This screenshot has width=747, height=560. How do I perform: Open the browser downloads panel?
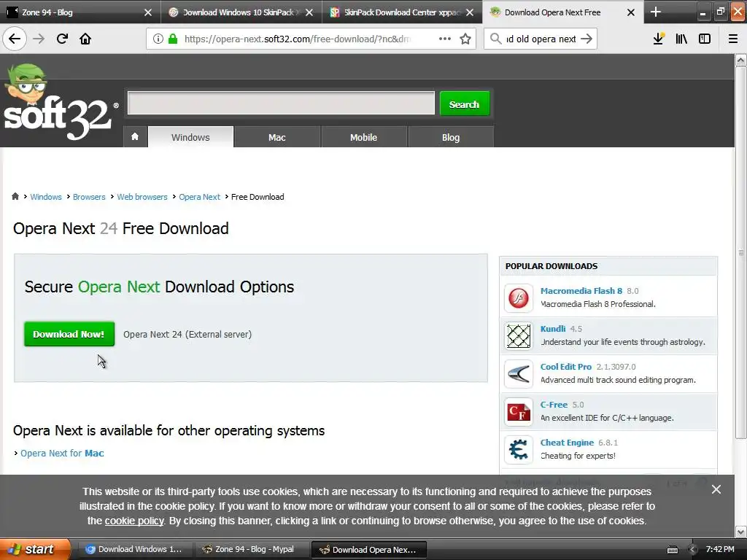click(659, 39)
